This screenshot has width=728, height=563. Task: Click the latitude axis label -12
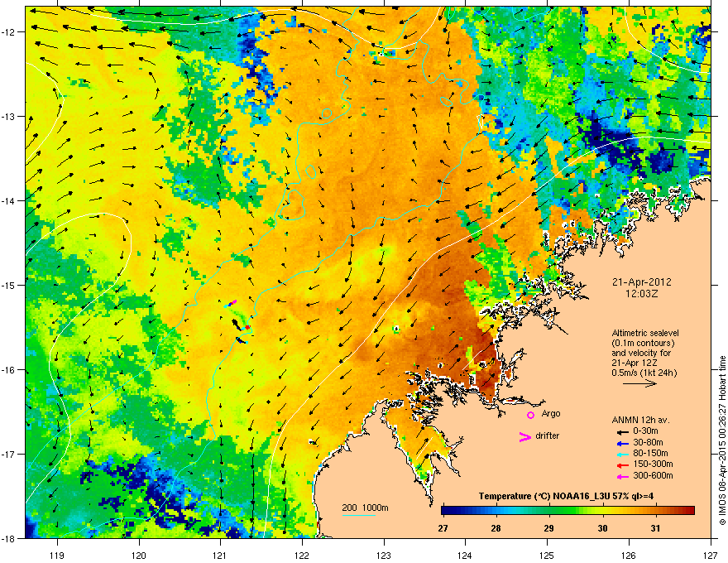click(8, 32)
